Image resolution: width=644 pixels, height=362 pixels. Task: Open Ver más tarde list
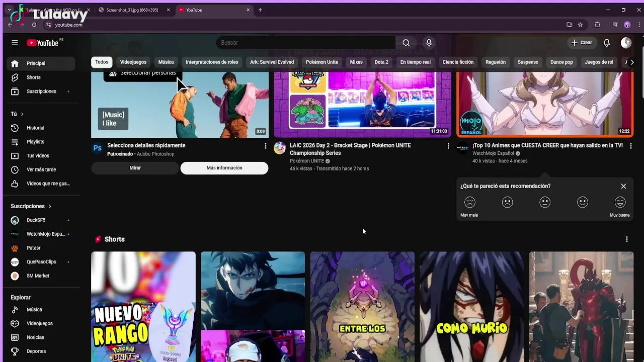pos(41,170)
